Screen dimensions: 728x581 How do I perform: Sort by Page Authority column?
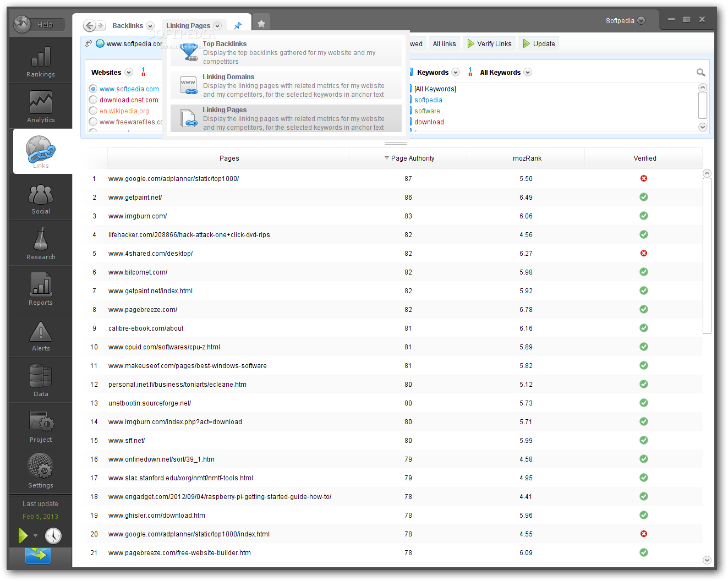(x=408, y=158)
